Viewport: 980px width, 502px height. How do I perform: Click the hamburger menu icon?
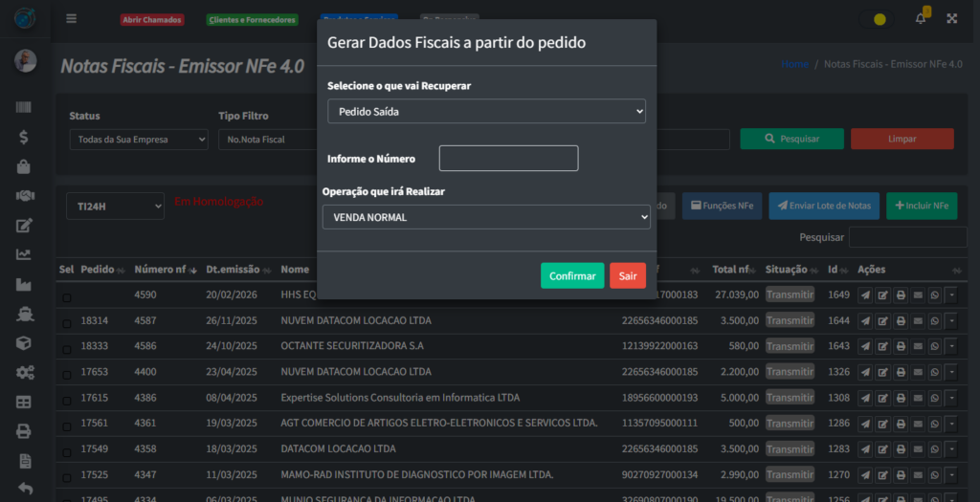[x=71, y=18]
